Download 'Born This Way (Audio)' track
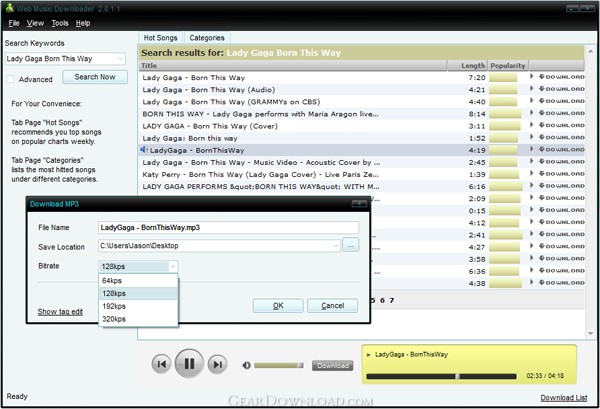 tap(561, 89)
